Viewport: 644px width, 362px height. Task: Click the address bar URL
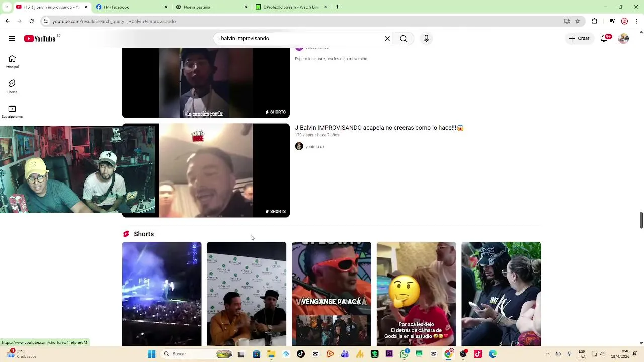(114, 21)
